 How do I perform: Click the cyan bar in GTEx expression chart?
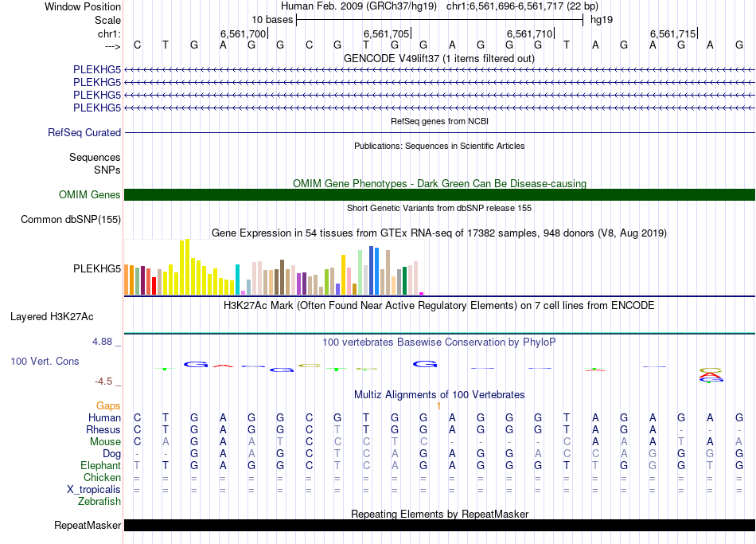(237, 280)
